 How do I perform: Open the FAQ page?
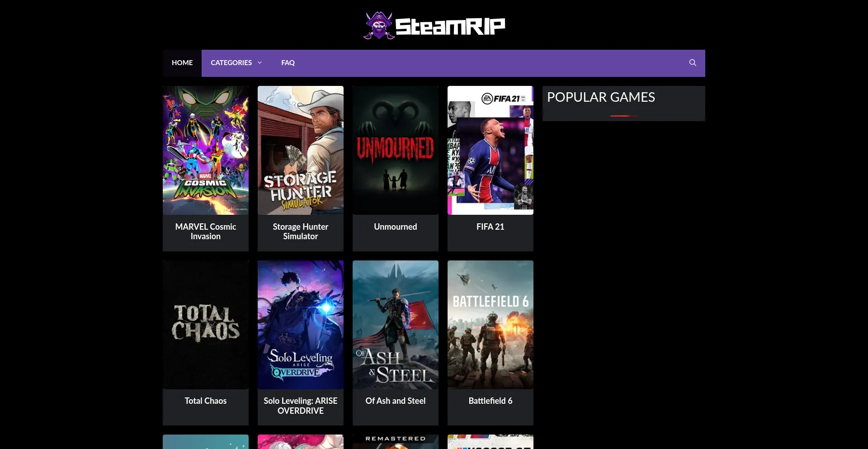[288, 63]
